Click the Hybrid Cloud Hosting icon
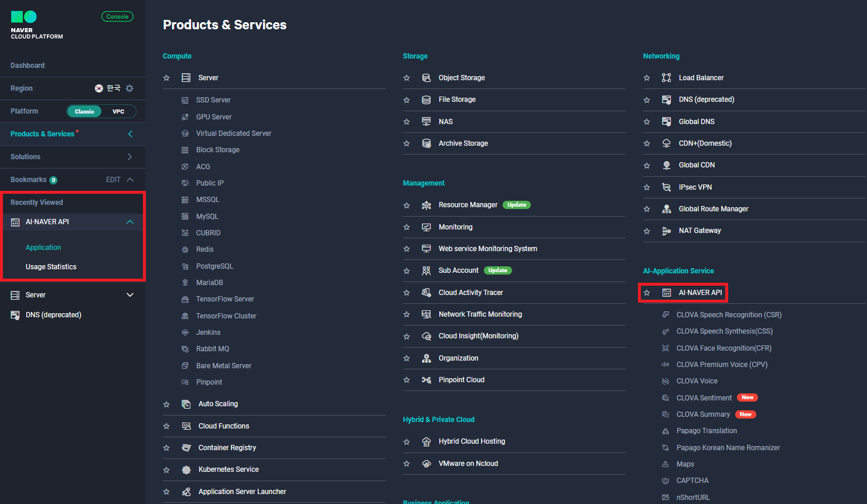This screenshot has width=867, height=504. 426,441
